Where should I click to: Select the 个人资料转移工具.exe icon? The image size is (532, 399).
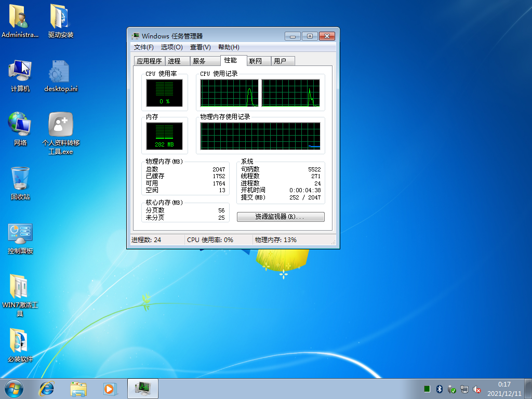tap(61, 134)
